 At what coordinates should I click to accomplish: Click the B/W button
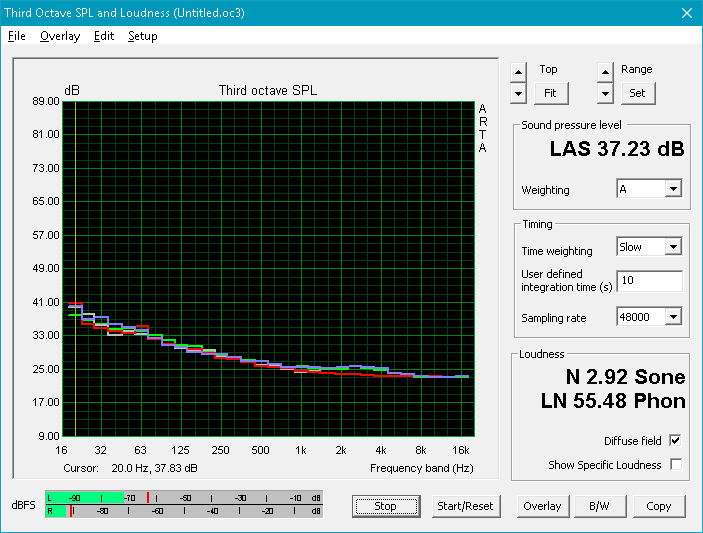(599, 506)
